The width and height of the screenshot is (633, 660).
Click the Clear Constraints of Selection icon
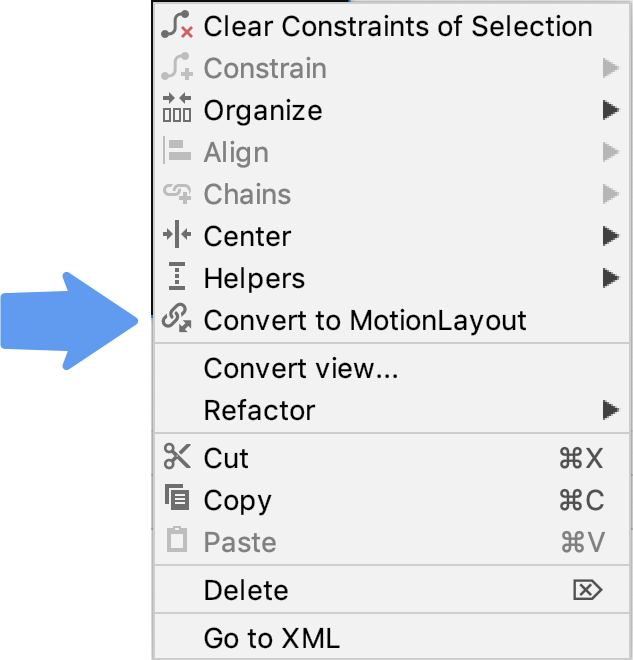(176, 27)
